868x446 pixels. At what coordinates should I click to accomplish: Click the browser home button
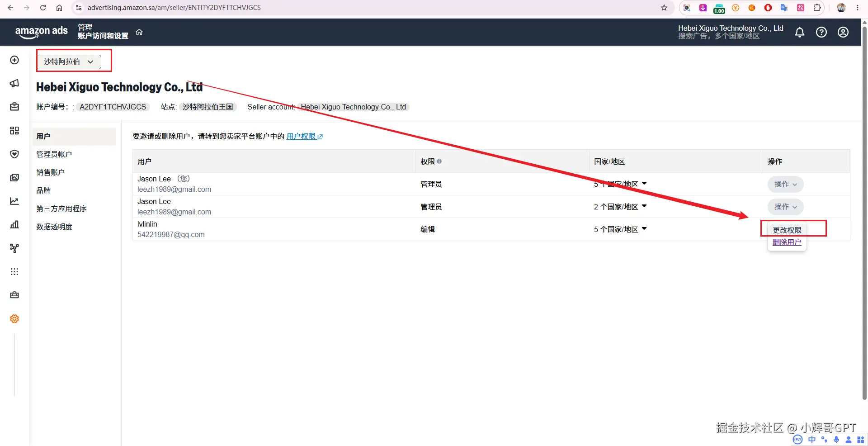point(59,8)
